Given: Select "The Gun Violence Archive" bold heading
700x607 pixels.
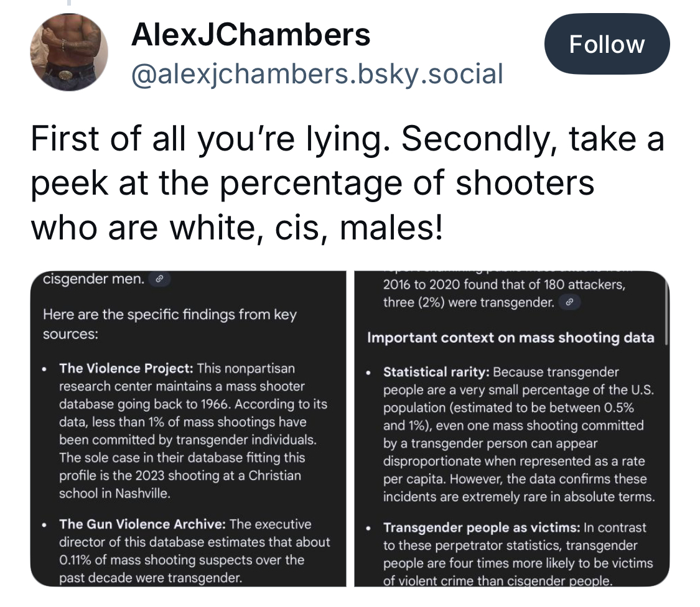Looking at the screenshot, I should click(x=142, y=524).
